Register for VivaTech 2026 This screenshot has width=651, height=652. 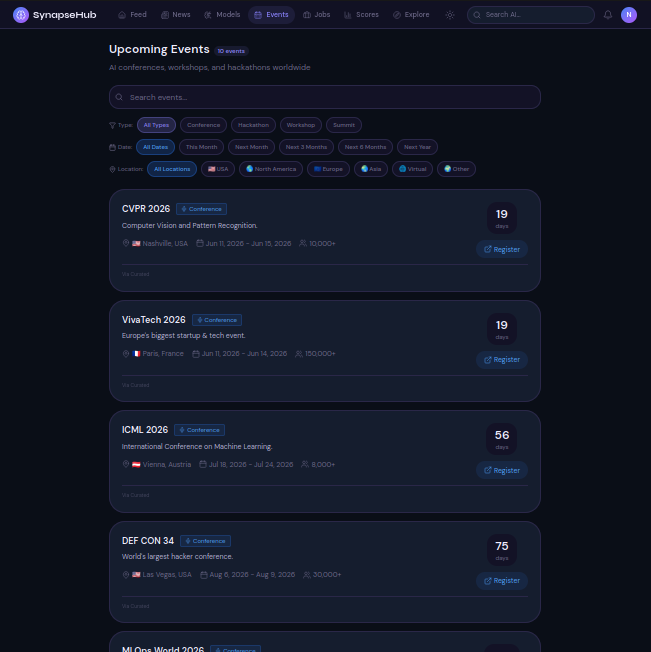point(502,360)
